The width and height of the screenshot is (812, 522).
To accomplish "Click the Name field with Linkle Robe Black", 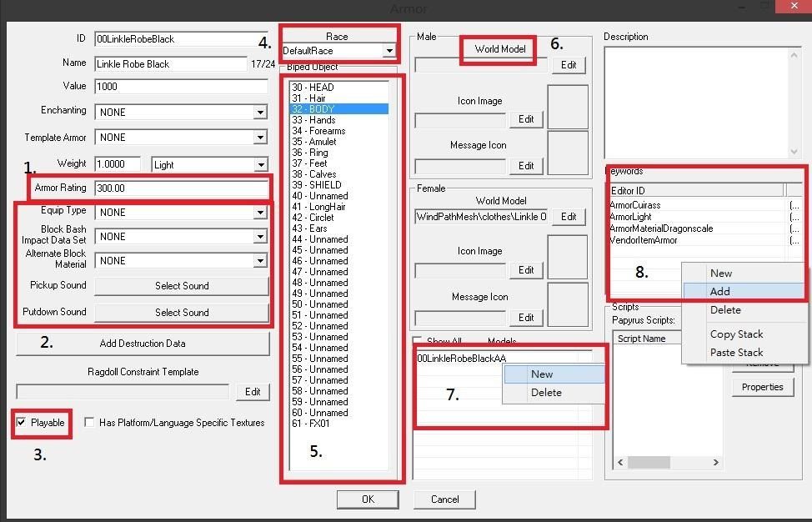I will coord(171,63).
